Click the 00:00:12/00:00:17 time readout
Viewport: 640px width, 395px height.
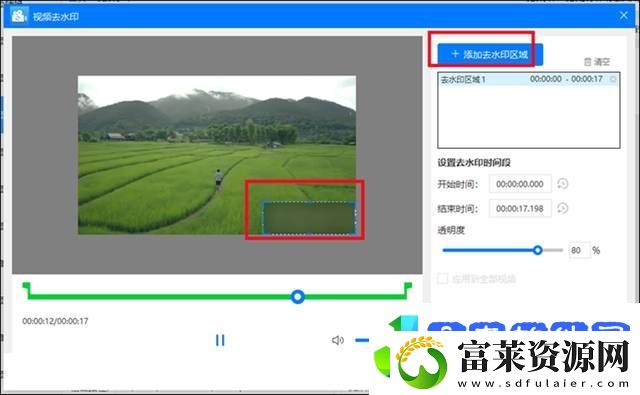(x=55, y=321)
